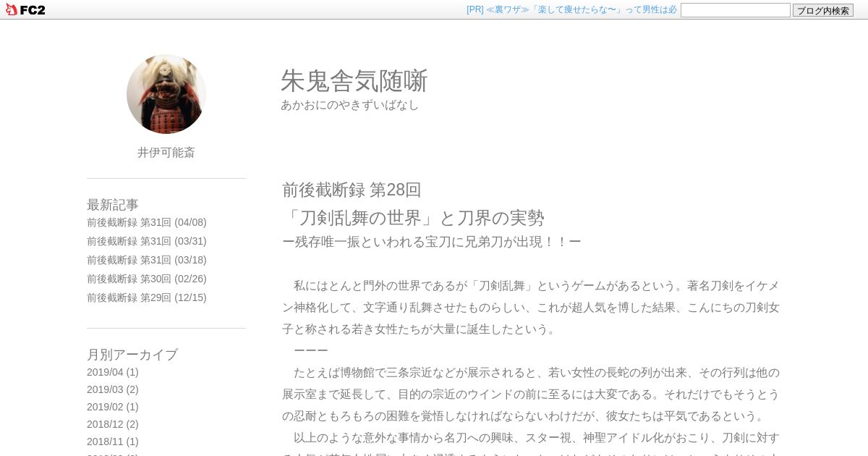Open the PR ad link about 楽して痩せたらな
This screenshot has width=868, height=456.
click(x=571, y=9)
